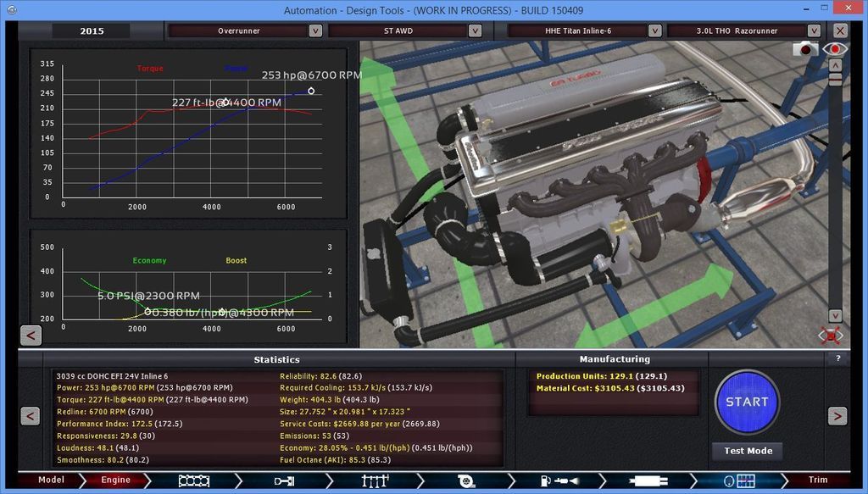Image resolution: width=868 pixels, height=494 pixels.
Task: Click the Test Mode button
Action: [748, 451]
